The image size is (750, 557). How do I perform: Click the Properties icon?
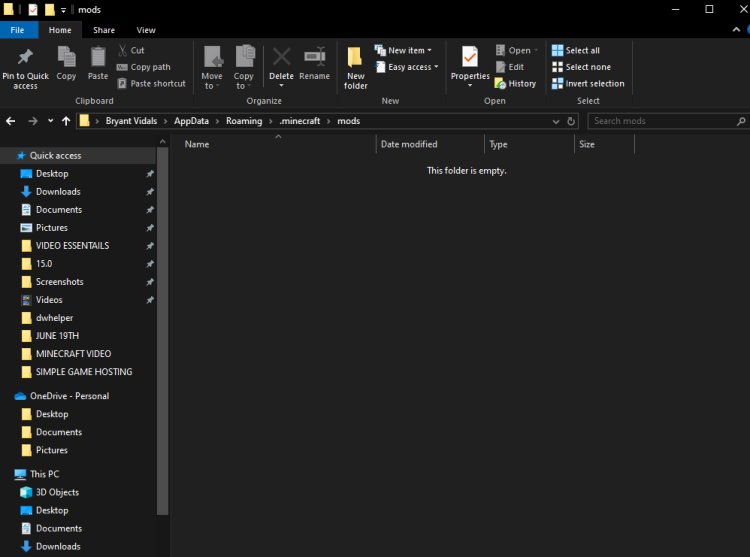(x=470, y=57)
